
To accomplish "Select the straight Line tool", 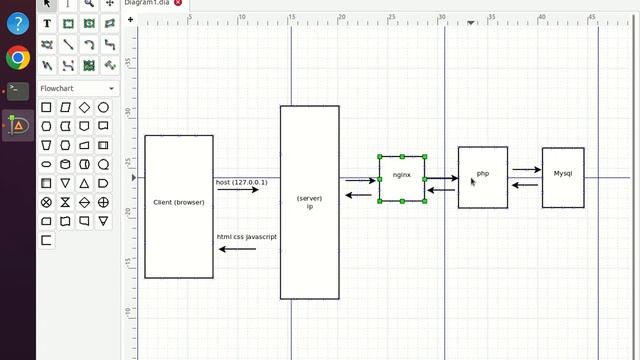I will [x=68, y=44].
